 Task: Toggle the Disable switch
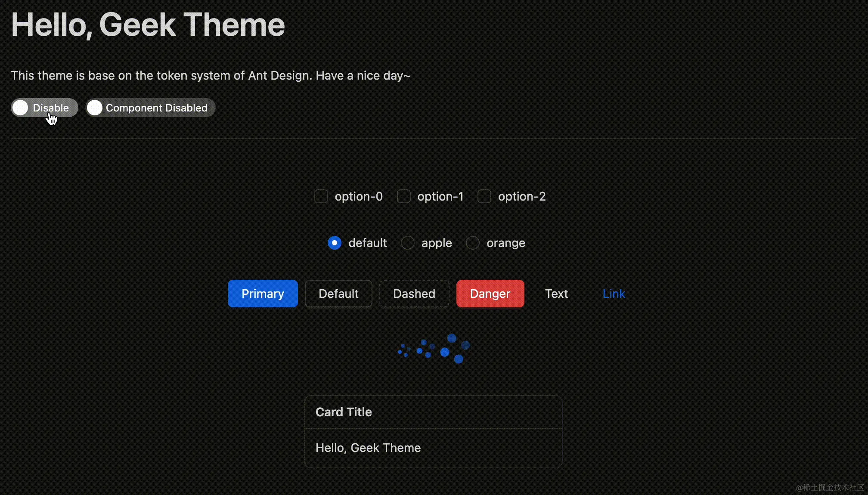(44, 108)
